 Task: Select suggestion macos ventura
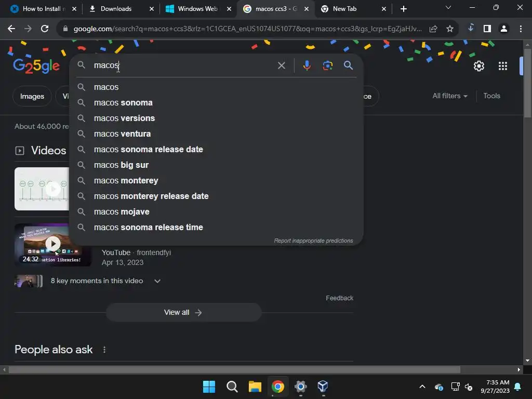click(x=217, y=134)
